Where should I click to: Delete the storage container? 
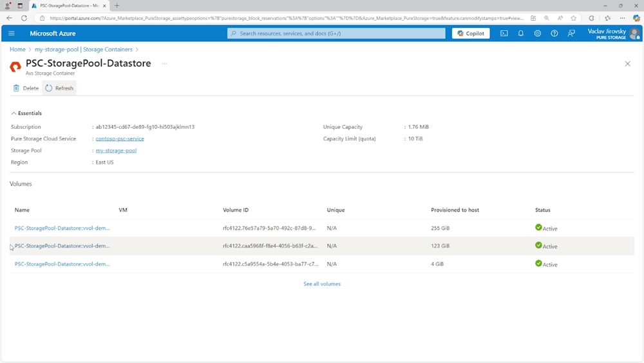point(26,88)
